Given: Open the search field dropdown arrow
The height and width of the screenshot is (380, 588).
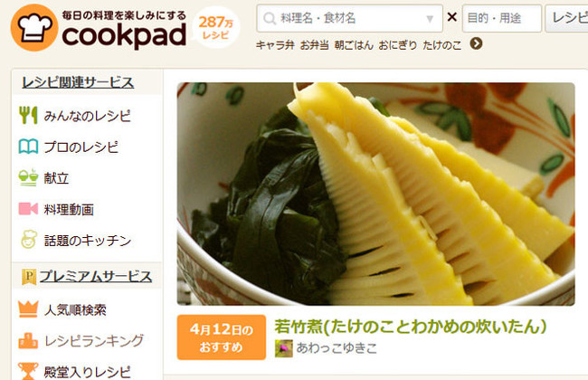Looking at the screenshot, I should 430,18.
